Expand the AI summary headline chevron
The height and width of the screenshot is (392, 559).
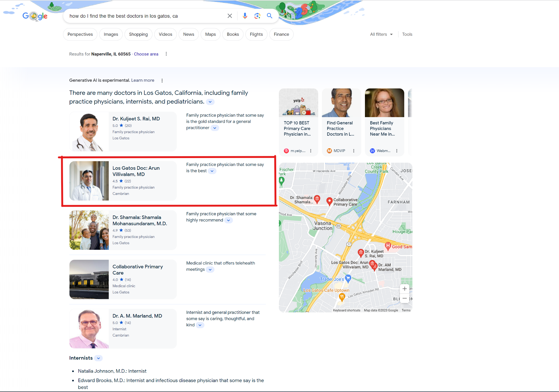pos(210,102)
